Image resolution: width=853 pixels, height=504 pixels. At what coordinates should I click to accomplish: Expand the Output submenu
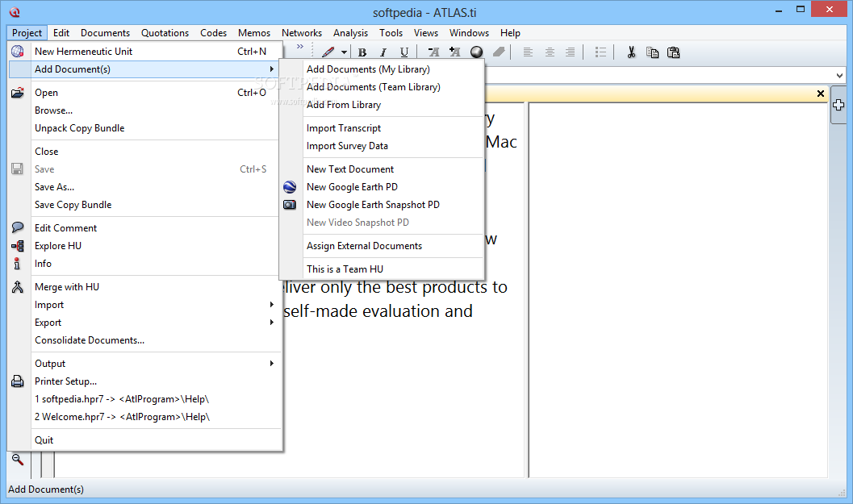tap(144, 364)
